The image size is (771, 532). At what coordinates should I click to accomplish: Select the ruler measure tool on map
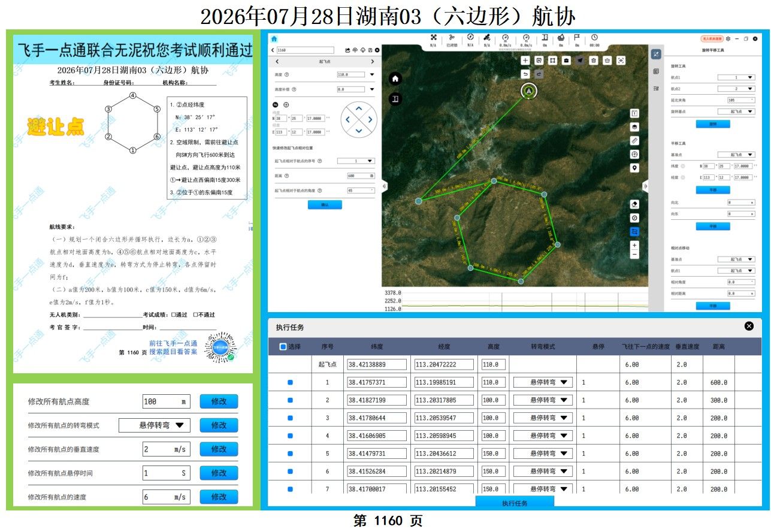click(x=635, y=140)
